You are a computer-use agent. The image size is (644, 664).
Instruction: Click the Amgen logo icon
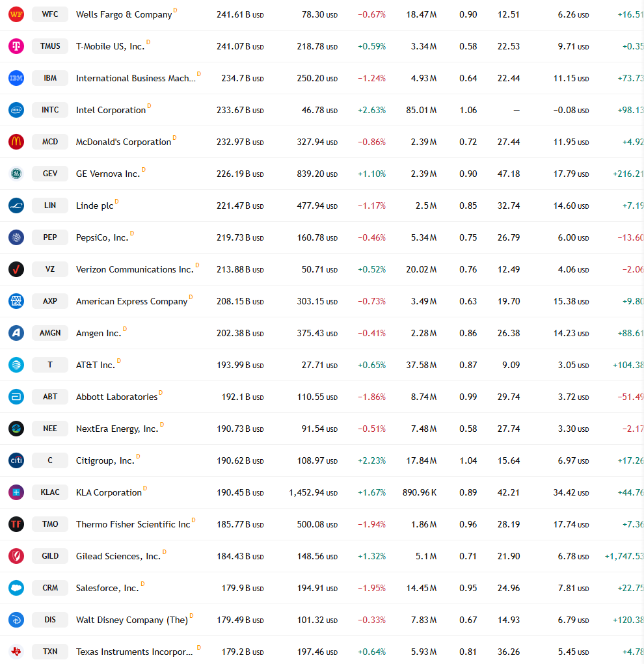[x=16, y=333]
